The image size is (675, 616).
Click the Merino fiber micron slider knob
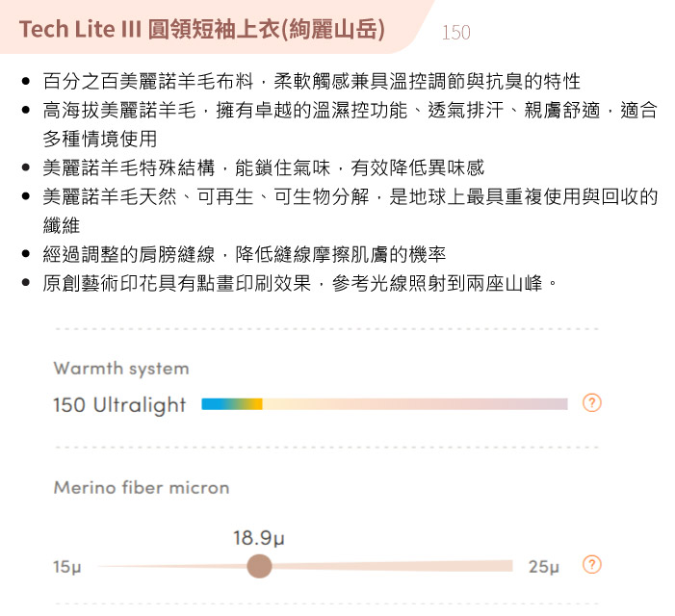(259, 566)
